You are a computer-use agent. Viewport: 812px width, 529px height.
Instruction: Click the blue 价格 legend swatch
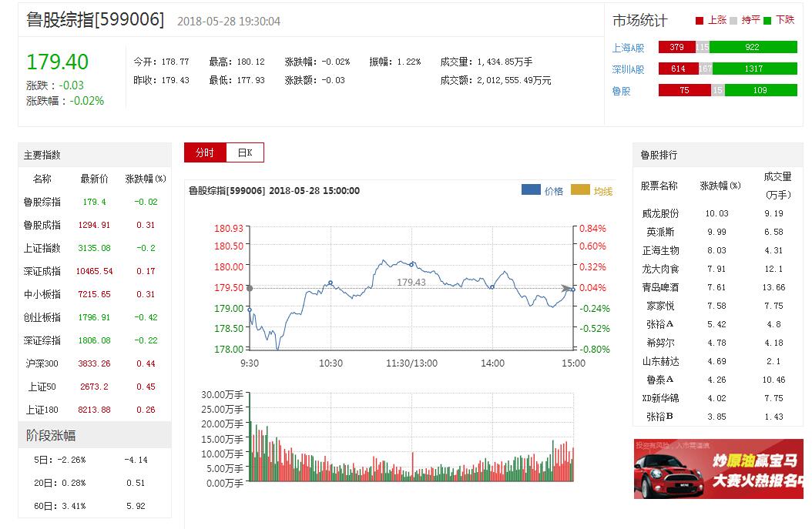pyautogui.click(x=531, y=190)
